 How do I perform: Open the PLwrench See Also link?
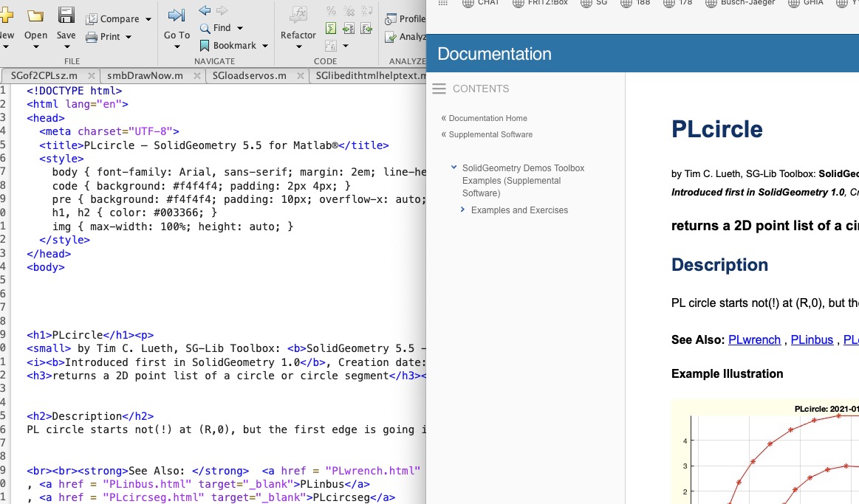point(754,339)
